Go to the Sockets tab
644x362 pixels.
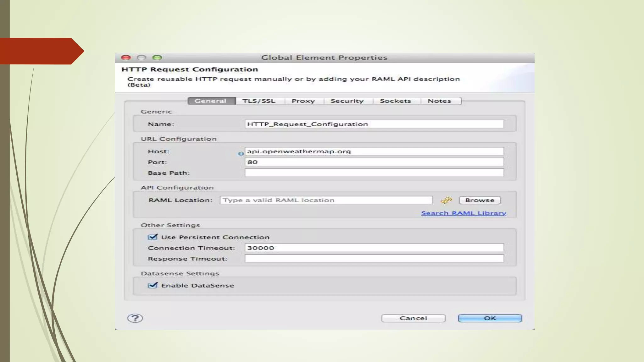tap(395, 101)
